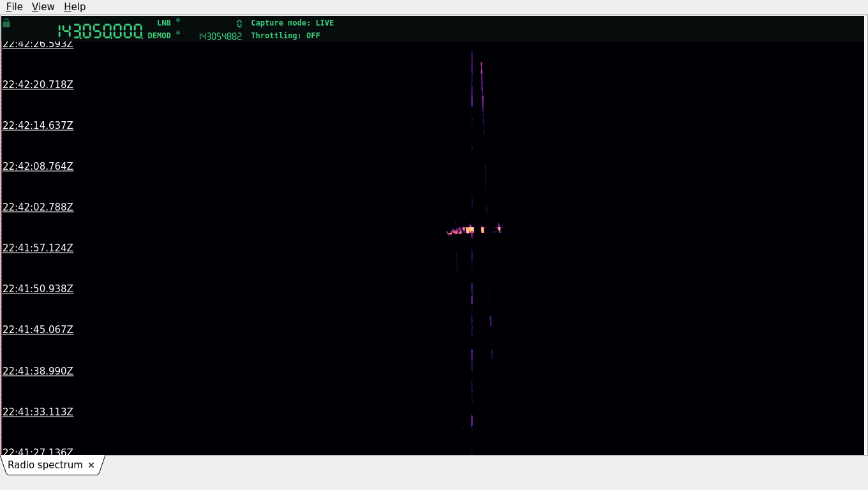Screen dimensions: 868x490
Task: Open the Help menu
Action: tap(75, 6)
